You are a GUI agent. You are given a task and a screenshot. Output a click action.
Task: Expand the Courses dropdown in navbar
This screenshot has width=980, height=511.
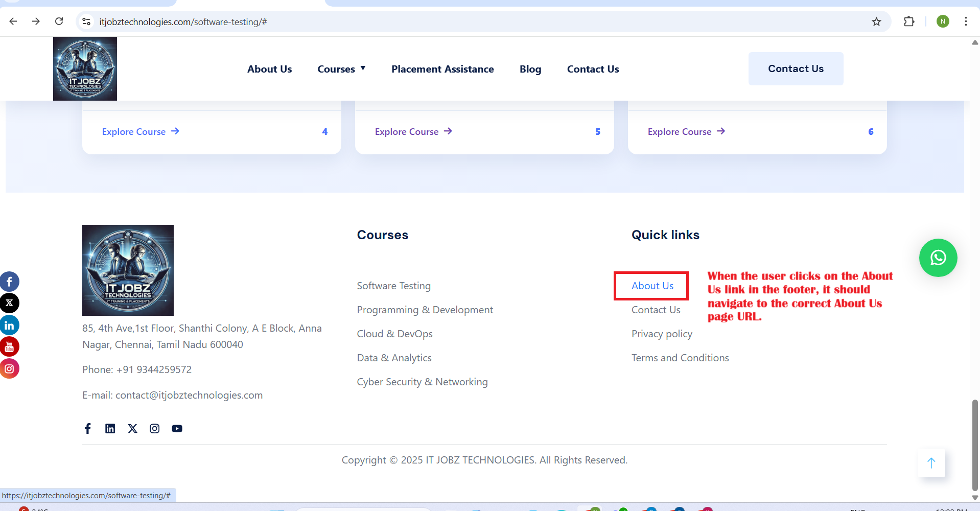(x=341, y=69)
